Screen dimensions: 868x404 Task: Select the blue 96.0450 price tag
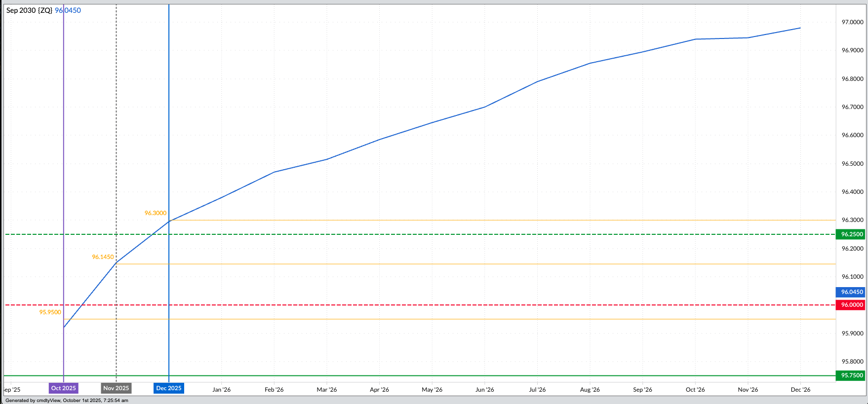click(852, 292)
